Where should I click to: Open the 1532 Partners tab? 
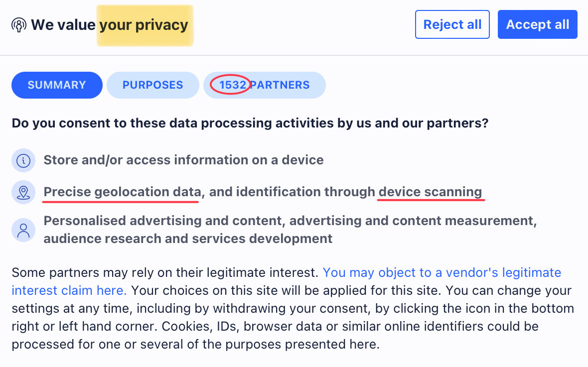(x=265, y=85)
